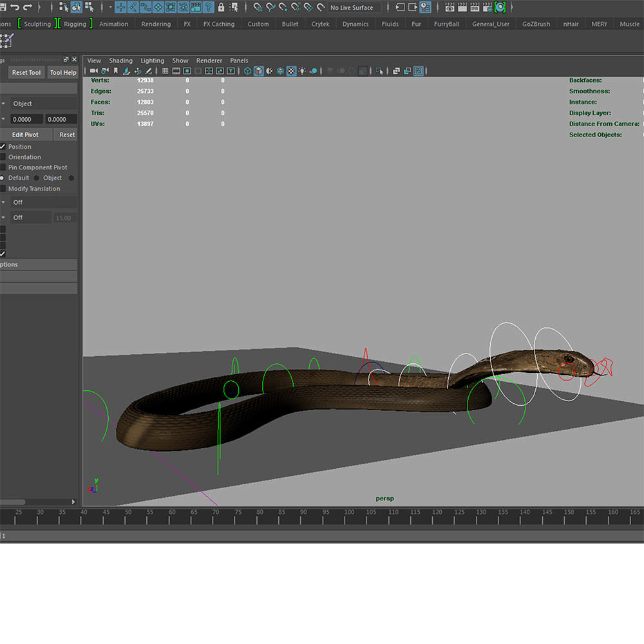
Task: Enable snap to curves magnet icon
Action: click(270, 7)
